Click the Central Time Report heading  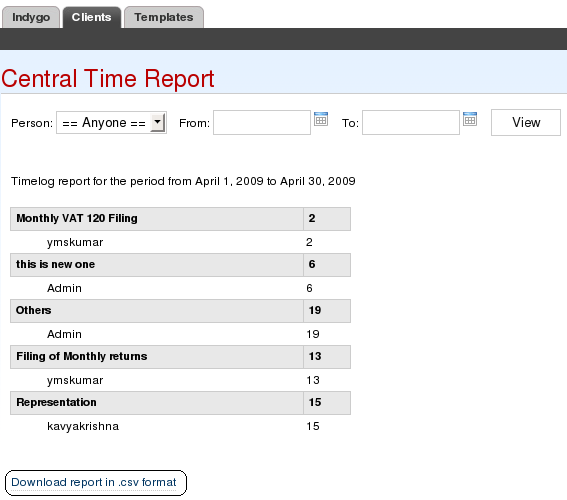click(x=108, y=78)
